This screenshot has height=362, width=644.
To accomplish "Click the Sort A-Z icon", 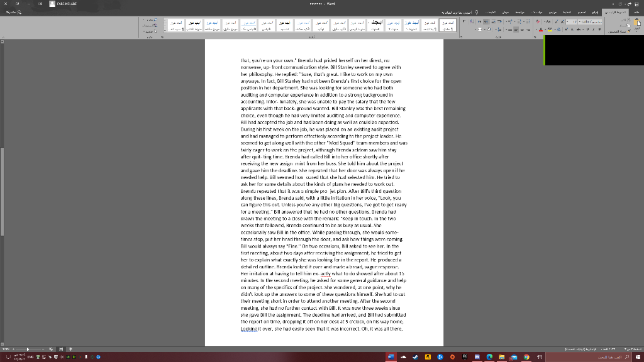I will [472, 22].
